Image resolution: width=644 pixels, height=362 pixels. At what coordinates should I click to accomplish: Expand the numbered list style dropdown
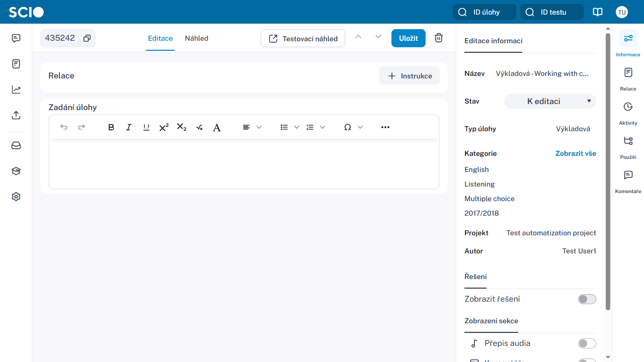323,127
